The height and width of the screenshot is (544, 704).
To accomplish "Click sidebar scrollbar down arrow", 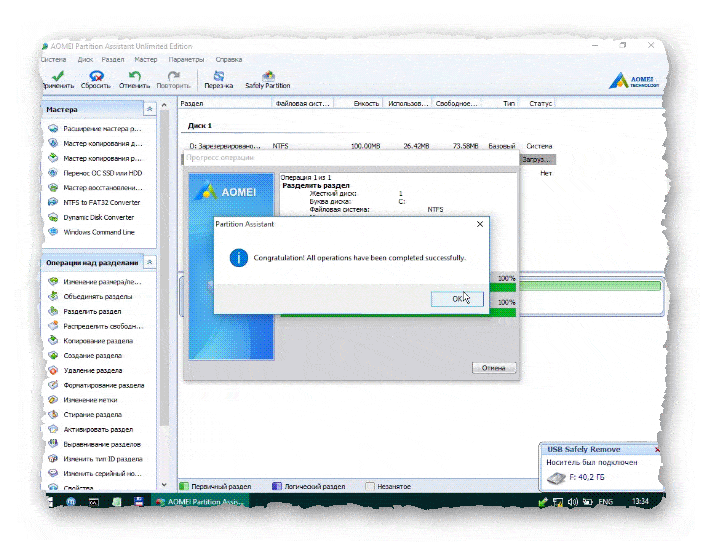I will click(x=164, y=485).
